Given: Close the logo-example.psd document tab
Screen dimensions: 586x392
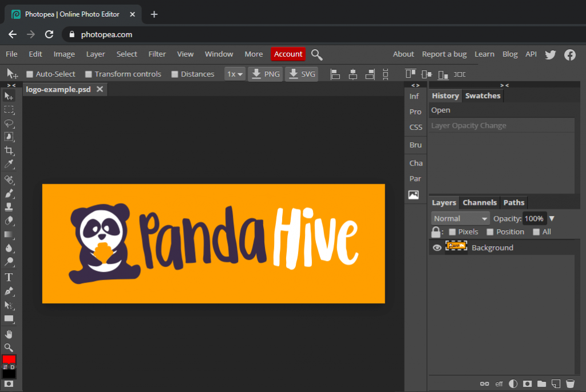Looking at the screenshot, I should [100, 89].
